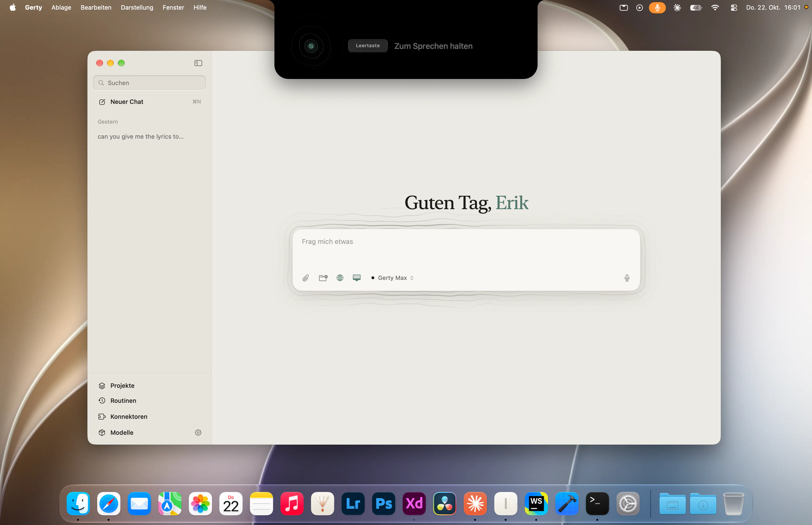Start a Neuer Chat

click(x=149, y=102)
